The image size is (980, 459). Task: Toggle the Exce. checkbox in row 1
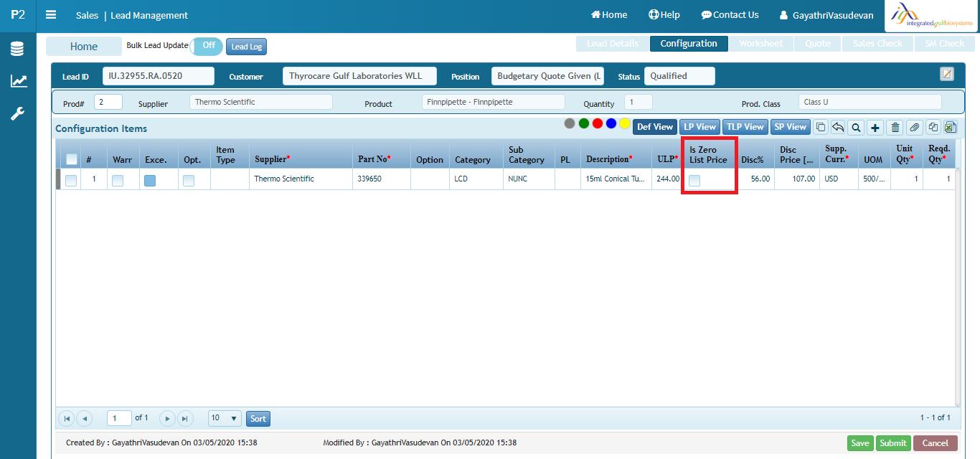(150, 181)
